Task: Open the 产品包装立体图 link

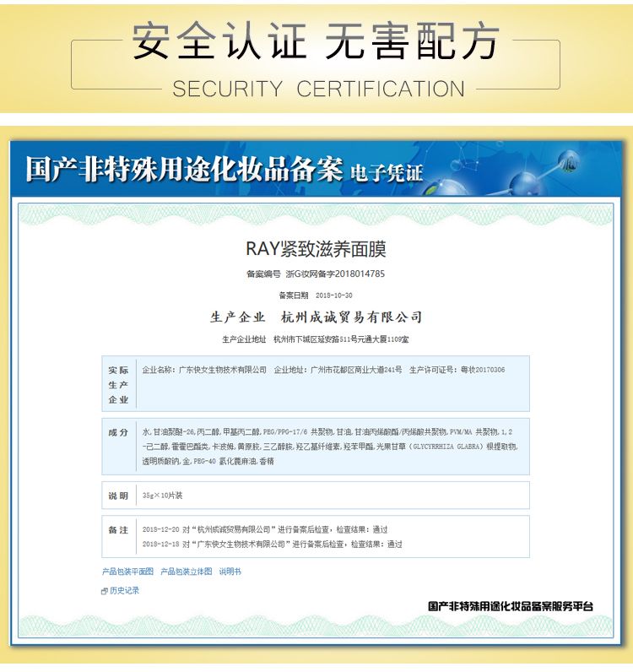Action: [186, 572]
